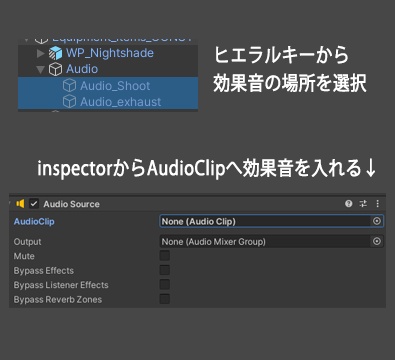This screenshot has height=360, width=395.
Task: Enable the Bypass Effects checkbox
Action: pyautogui.click(x=165, y=270)
